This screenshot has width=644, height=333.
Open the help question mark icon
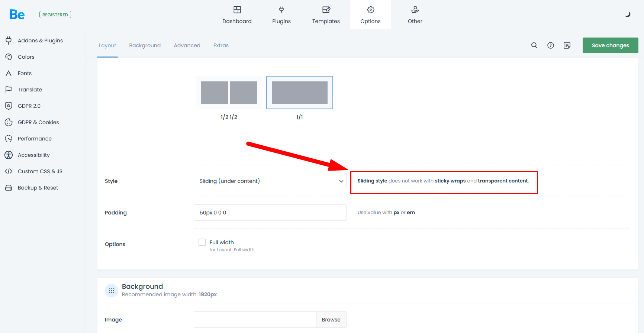550,45
